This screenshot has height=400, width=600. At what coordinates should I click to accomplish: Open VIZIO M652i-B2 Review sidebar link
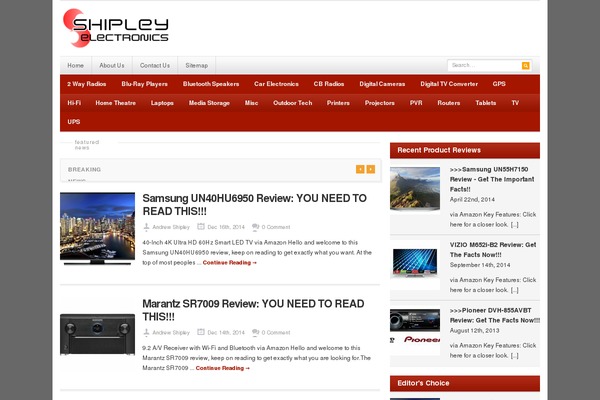click(x=493, y=250)
